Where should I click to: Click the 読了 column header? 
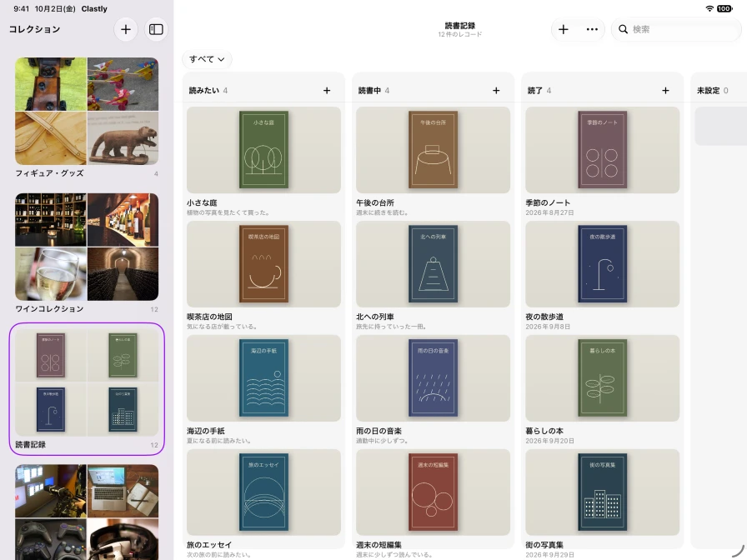coord(534,91)
